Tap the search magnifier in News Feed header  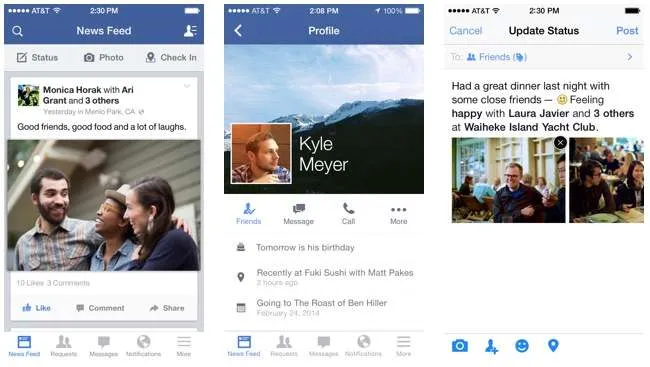tap(17, 31)
